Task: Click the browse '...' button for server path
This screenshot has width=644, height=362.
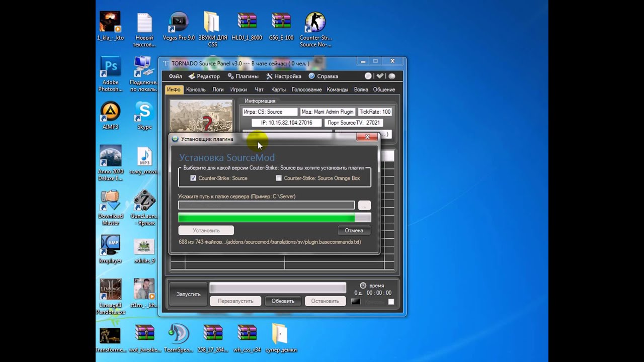Action: coord(364,205)
